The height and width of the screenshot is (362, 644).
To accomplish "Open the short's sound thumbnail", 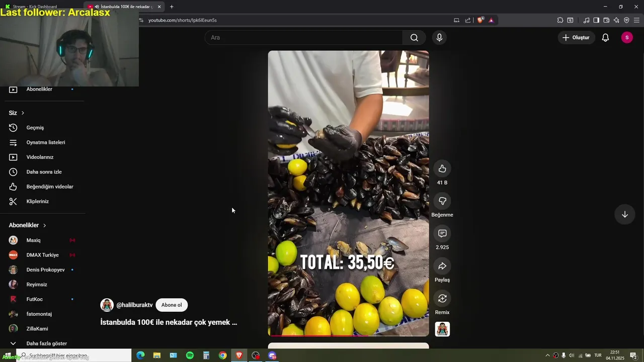I will click(442, 329).
